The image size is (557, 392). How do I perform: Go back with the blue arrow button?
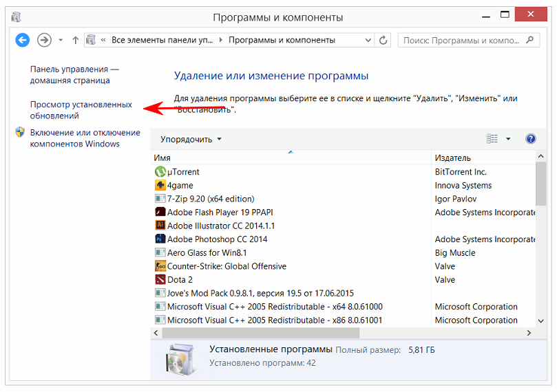tap(23, 41)
